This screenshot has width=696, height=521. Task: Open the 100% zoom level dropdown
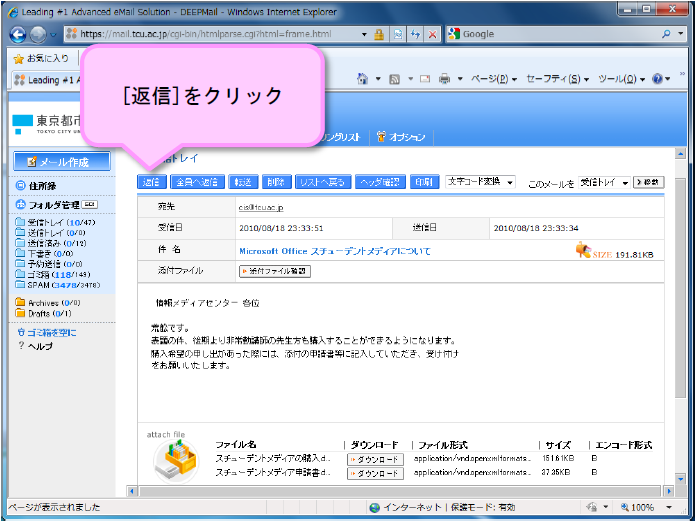tap(669, 507)
